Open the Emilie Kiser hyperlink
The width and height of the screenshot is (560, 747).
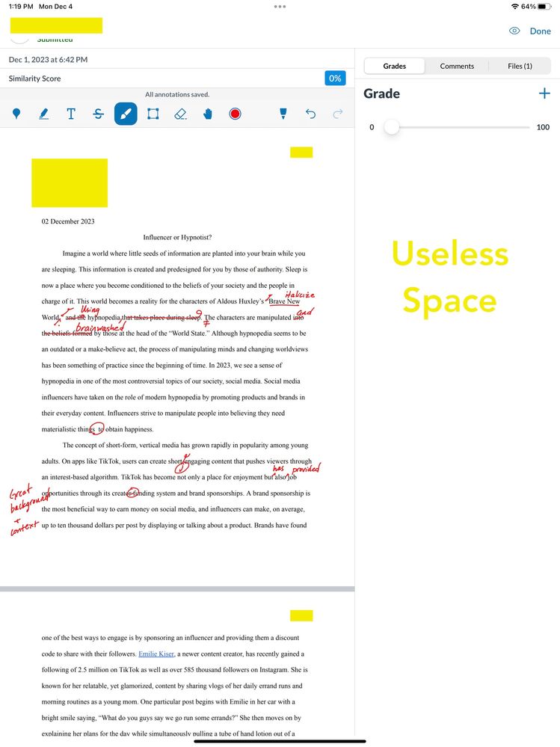(x=156, y=654)
